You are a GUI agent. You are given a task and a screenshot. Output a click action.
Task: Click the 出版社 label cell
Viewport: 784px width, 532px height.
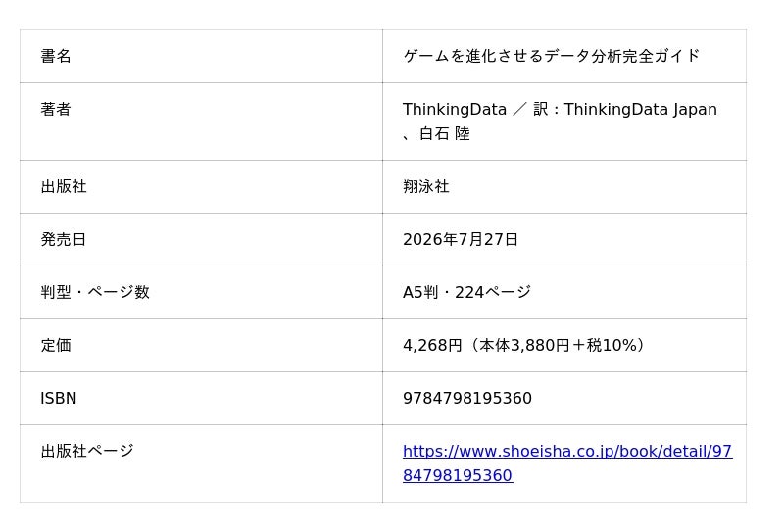[201, 186]
